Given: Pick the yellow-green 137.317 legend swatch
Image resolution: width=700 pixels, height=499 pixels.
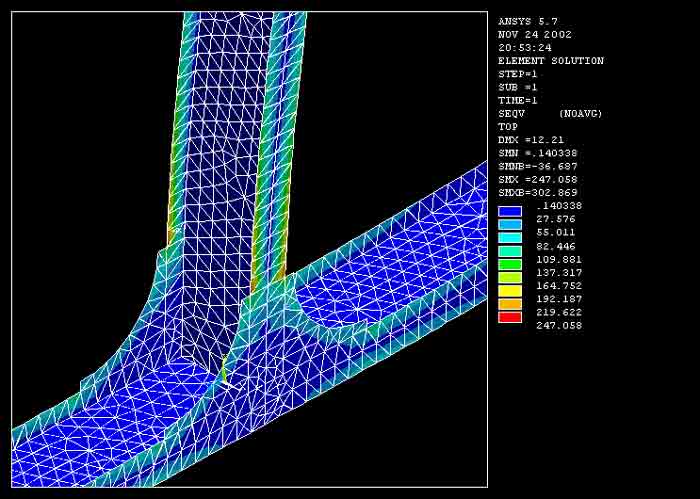Looking at the screenshot, I should coord(510,278).
